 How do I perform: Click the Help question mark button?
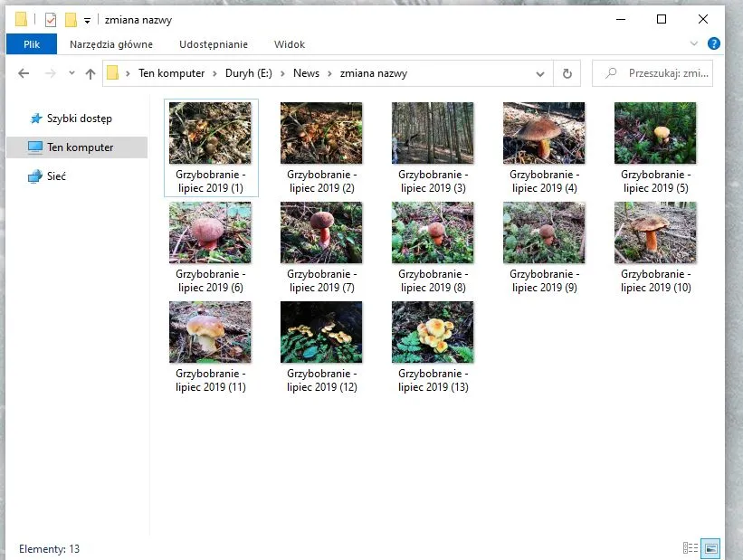pos(714,43)
